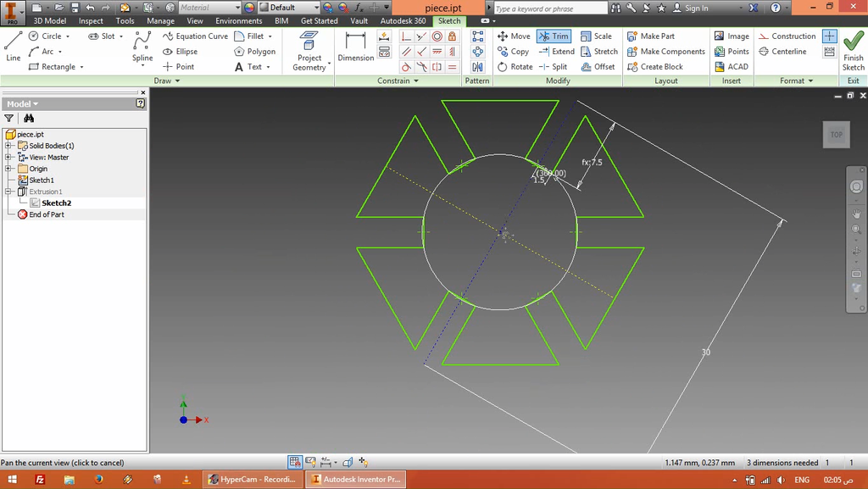Select the Rotate tool
868x489 pixels.
(515, 66)
